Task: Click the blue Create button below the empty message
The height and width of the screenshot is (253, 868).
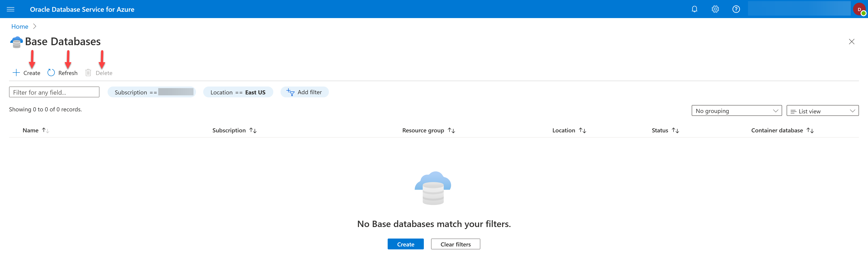Action: coord(405,244)
